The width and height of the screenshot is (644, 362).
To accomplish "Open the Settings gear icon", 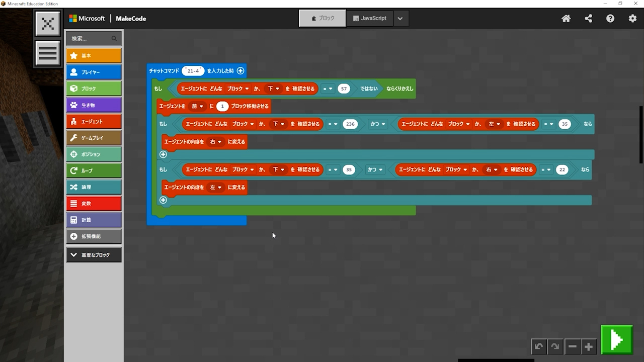I will click(632, 19).
